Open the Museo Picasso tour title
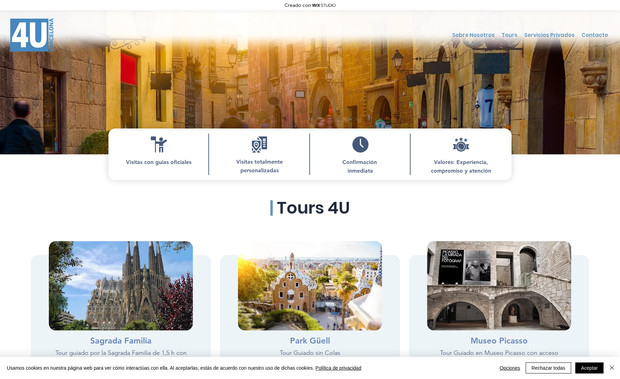The width and height of the screenshot is (620, 379). (x=499, y=341)
